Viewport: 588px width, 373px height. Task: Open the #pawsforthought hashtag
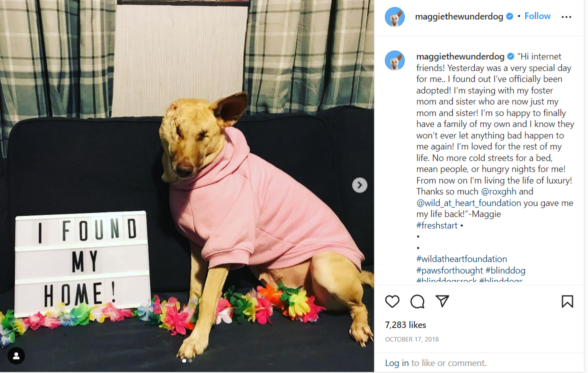point(449,270)
